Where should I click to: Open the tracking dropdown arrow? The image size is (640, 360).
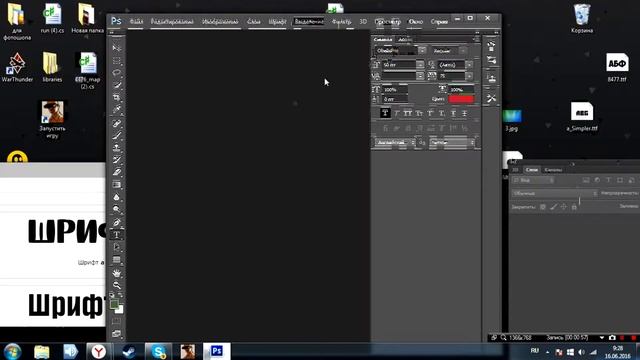(x=469, y=76)
